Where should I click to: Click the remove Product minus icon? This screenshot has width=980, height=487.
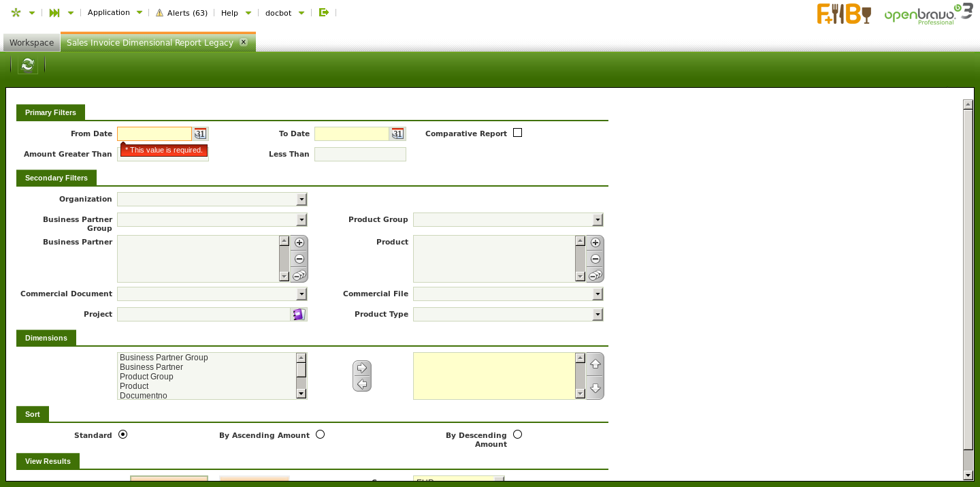(x=595, y=259)
